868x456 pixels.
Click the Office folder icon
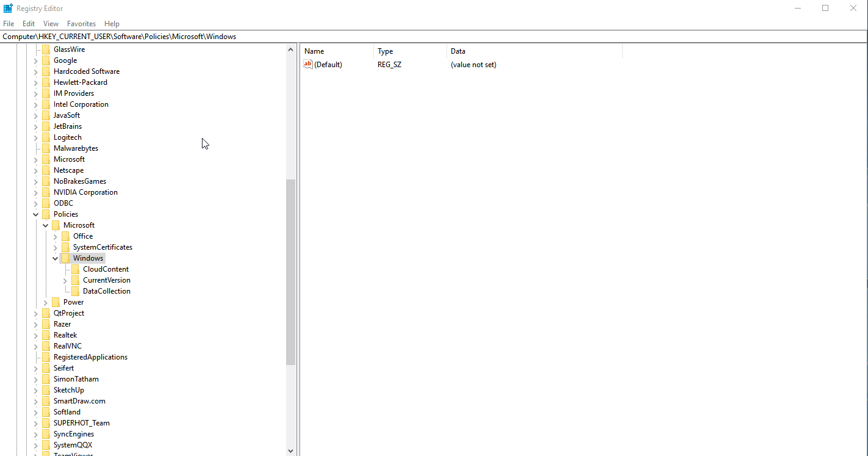65,236
